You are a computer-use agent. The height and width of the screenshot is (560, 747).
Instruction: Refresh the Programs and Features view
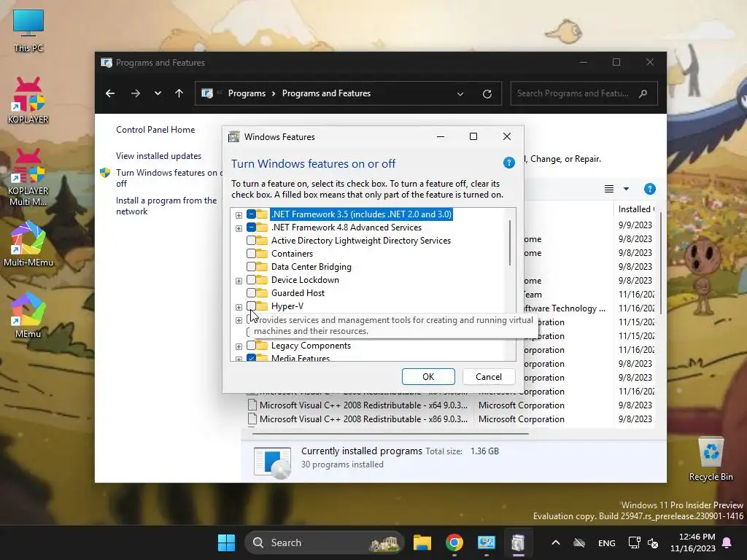487,94
